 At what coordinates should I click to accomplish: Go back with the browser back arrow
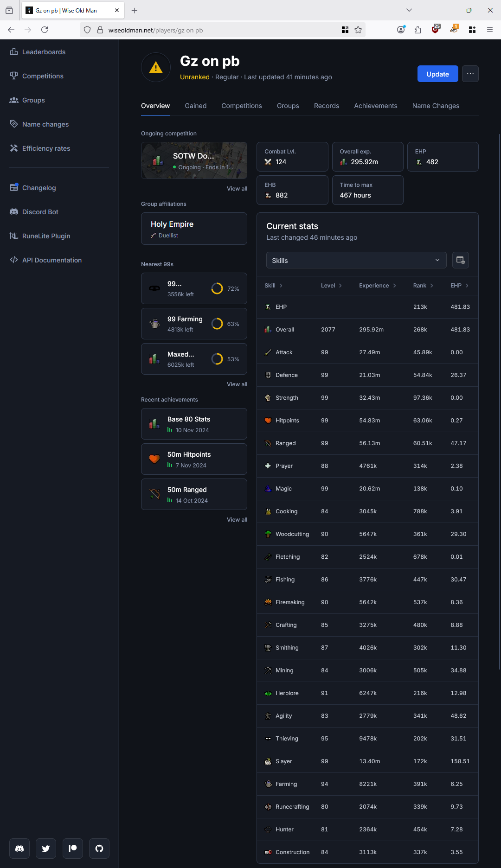(x=11, y=30)
